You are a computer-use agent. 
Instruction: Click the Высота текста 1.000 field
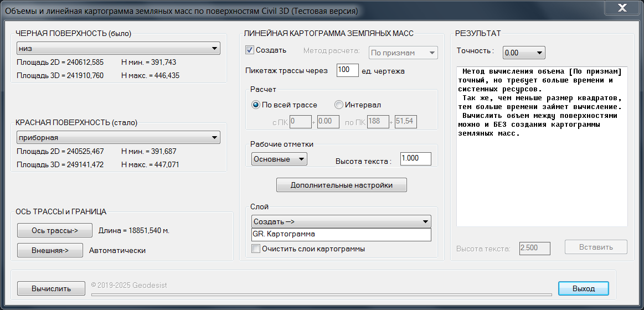click(415, 158)
